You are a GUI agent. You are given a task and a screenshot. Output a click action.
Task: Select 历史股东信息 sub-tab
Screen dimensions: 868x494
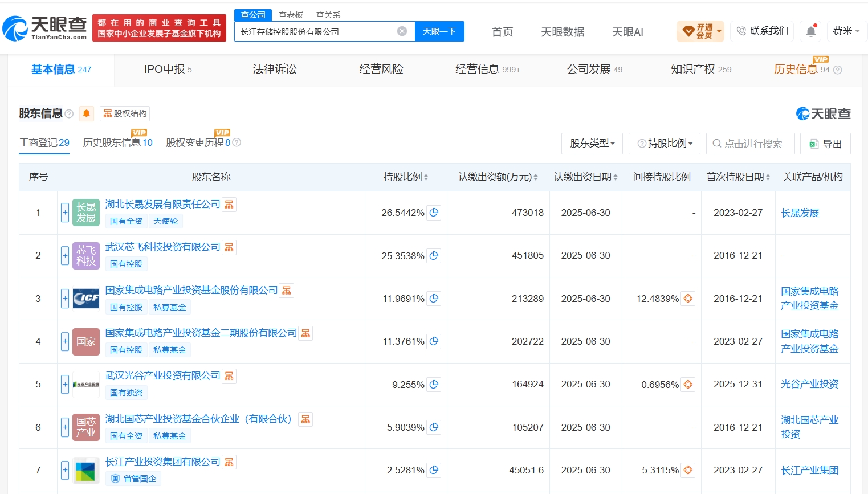pos(118,142)
